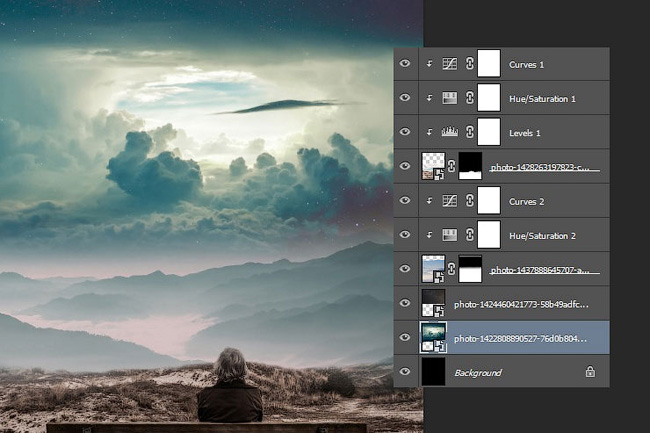Image resolution: width=650 pixels, height=433 pixels.
Task: Select the layer named Hue/Saturation 1
Action: [x=542, y=99]
